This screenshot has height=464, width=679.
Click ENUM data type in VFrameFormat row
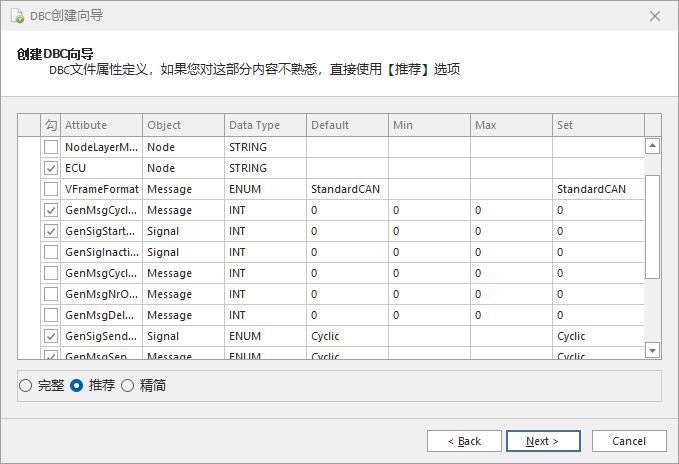[x=265, y=189]
